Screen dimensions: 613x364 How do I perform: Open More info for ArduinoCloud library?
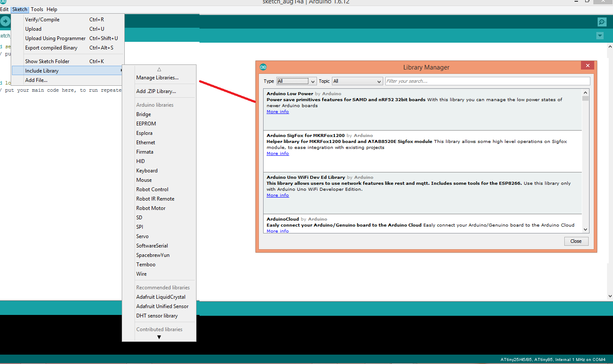(x=278, y=231)
